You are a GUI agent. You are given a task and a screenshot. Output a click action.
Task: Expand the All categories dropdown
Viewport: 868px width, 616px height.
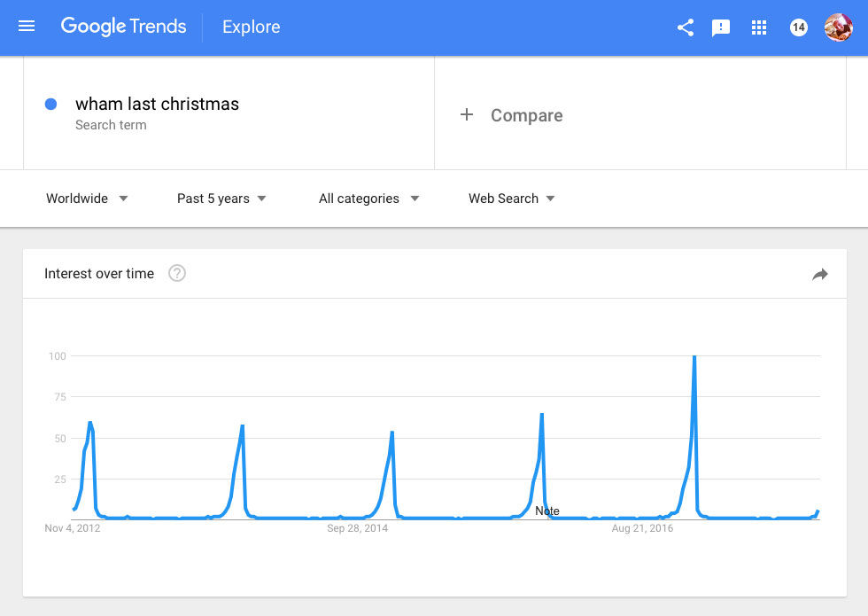click(x=368, y=199)
